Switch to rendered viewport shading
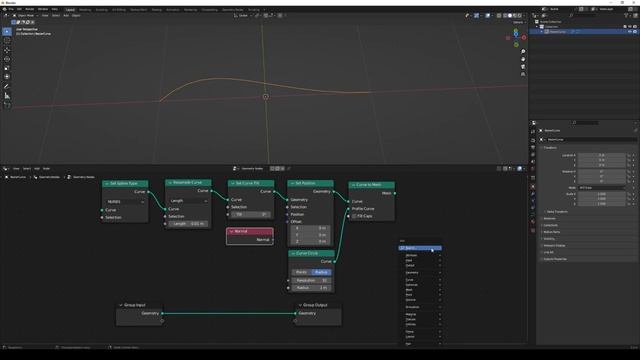The width and height of the screenshot is (640, 360). [519, 16]
